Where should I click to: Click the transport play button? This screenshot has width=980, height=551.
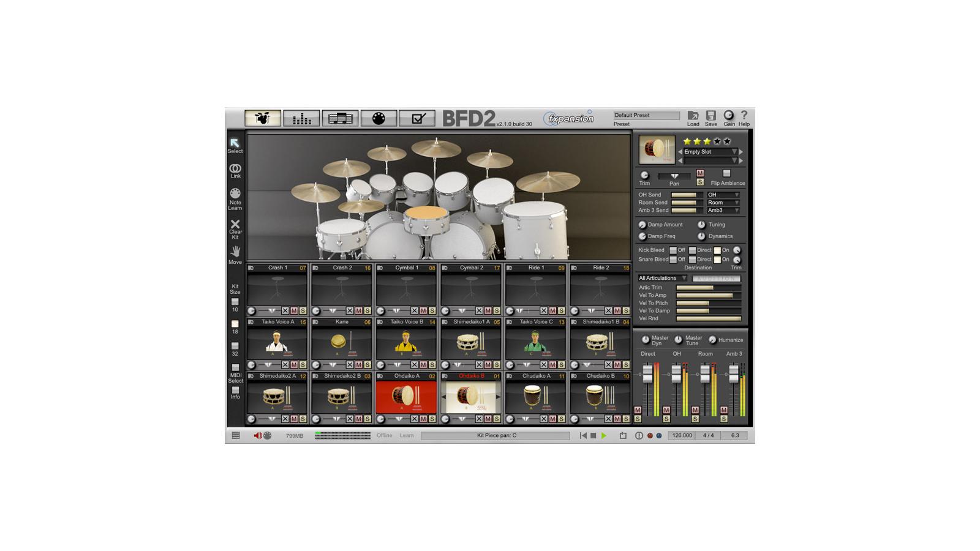point(604,436)
